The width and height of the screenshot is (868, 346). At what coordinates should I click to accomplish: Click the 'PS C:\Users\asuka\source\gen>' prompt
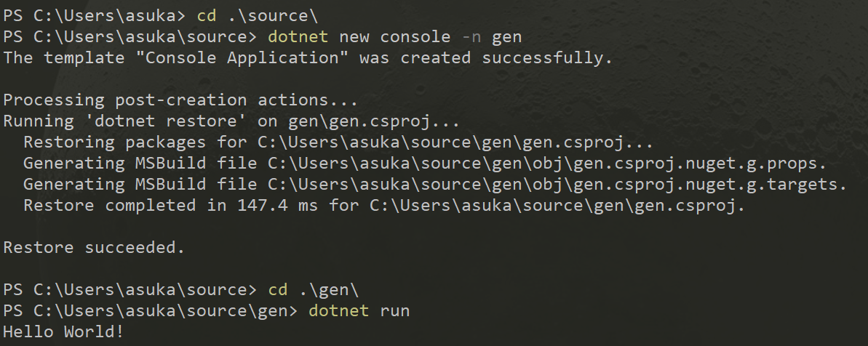(150, 310)
